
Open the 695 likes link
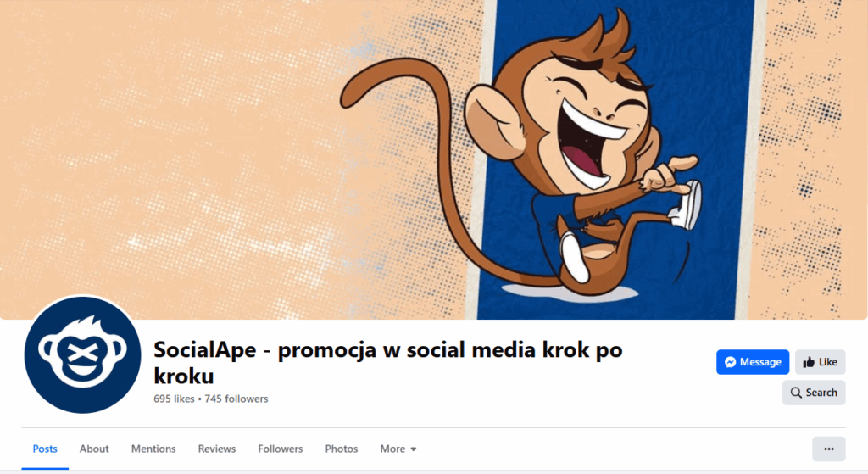click(x=174, y=399)
